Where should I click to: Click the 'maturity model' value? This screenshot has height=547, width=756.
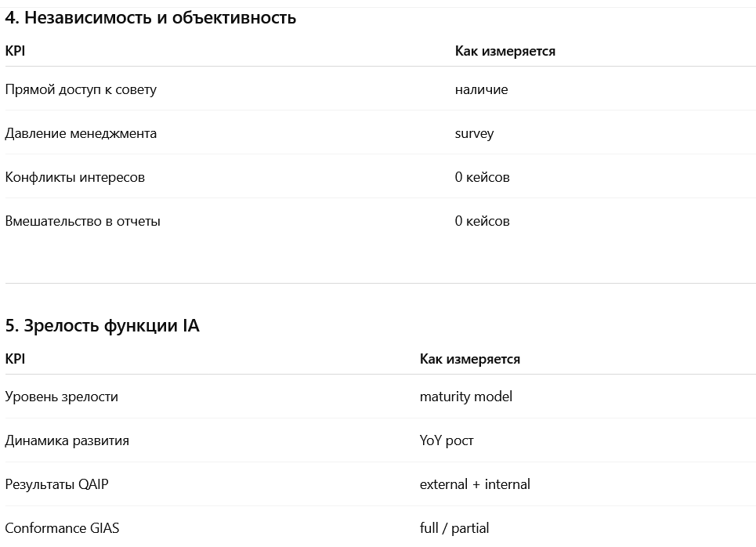coord(466,397)
